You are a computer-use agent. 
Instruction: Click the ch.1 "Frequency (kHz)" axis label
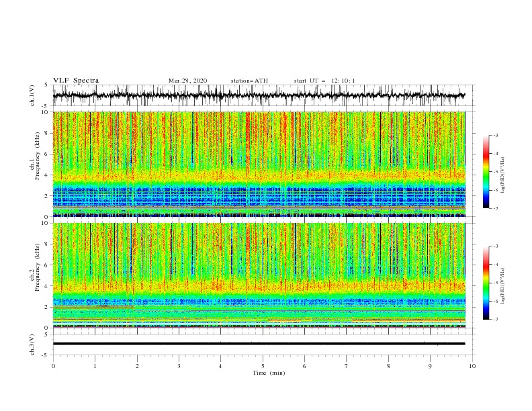point(38,156)
